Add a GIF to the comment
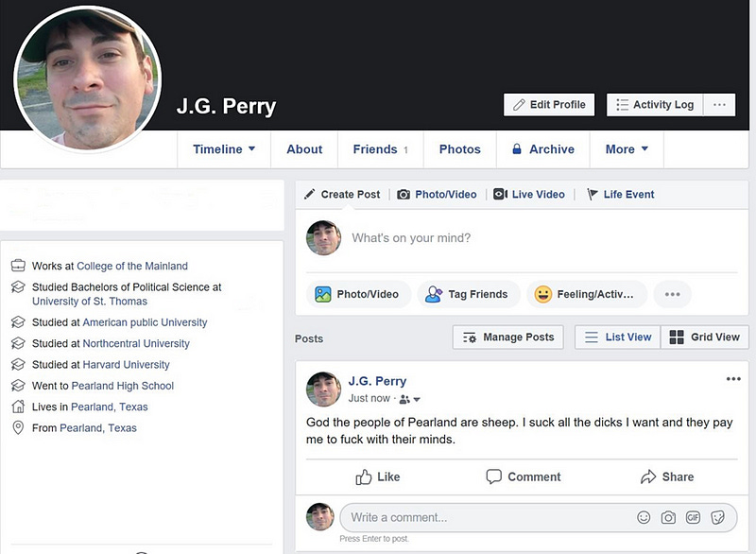756x554 pixels. 693,517
